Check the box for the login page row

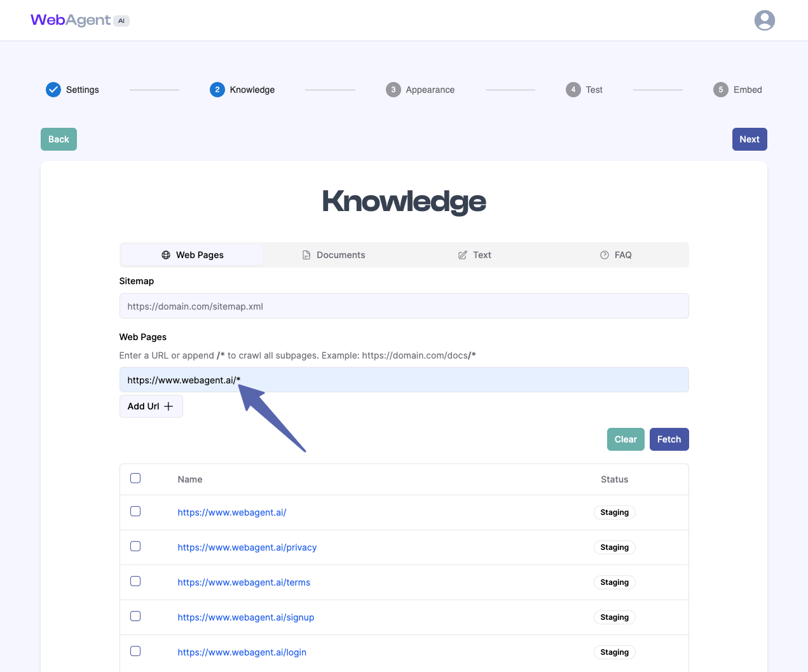(x=135, y=651)
